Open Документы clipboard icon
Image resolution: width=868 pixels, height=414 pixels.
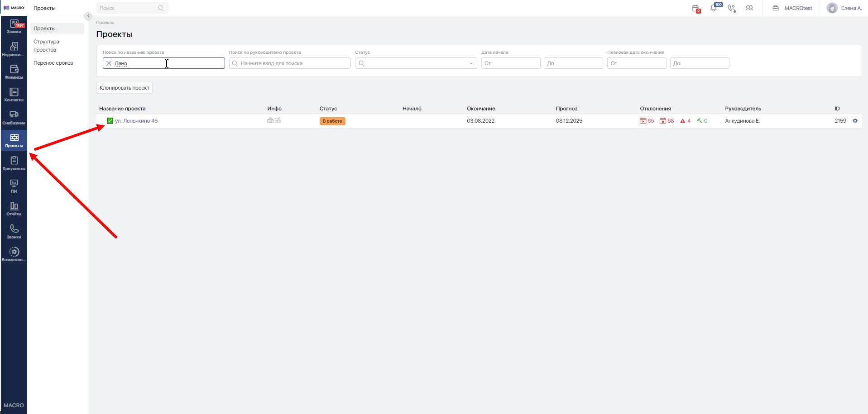click(14, 163)
